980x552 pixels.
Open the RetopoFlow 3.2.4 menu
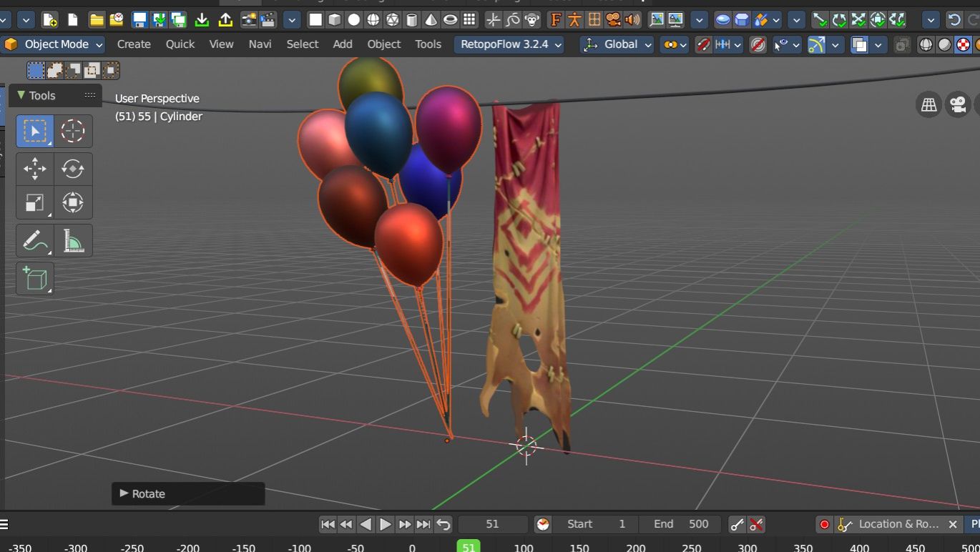click(x=509, y=44)
